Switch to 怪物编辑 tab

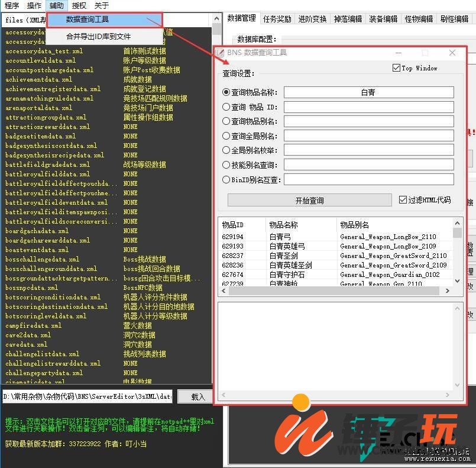pos(419,19)
